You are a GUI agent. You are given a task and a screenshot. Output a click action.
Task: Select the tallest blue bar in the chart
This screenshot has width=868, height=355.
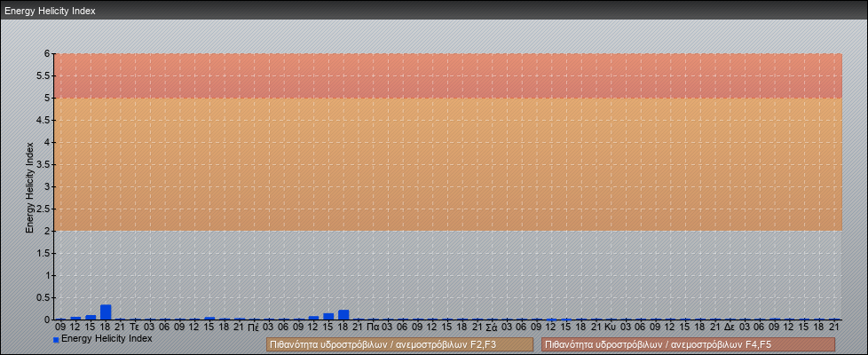click(106, 312)
